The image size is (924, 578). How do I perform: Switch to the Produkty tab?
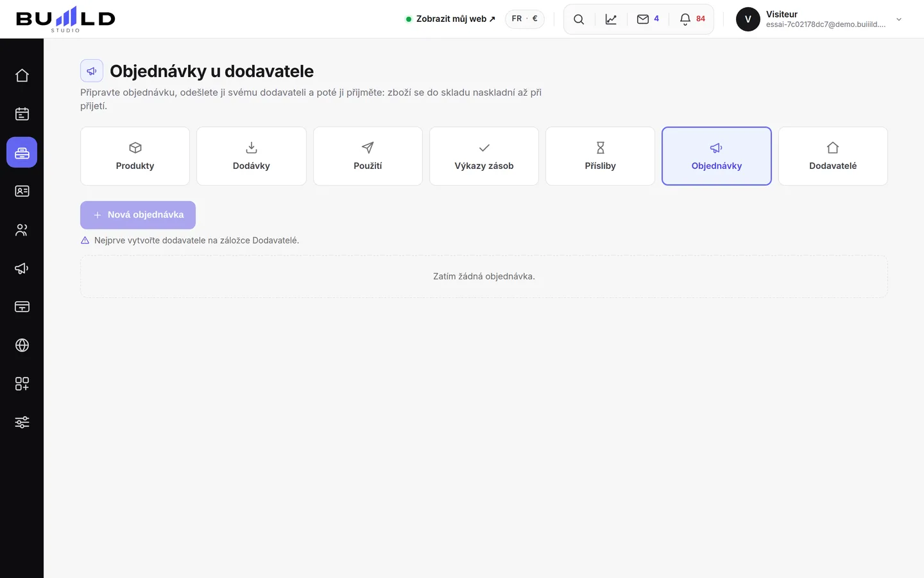coord(135,156)
